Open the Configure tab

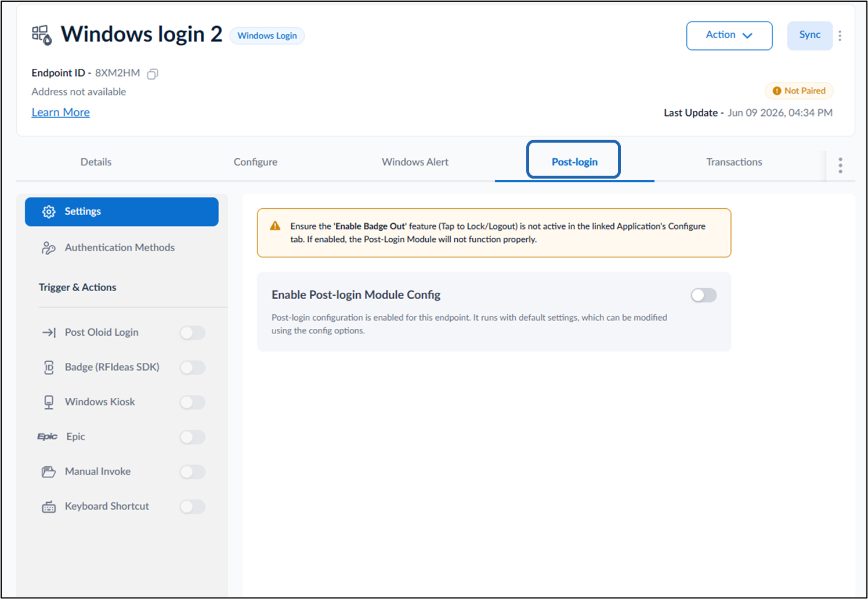tap(255, 162)
